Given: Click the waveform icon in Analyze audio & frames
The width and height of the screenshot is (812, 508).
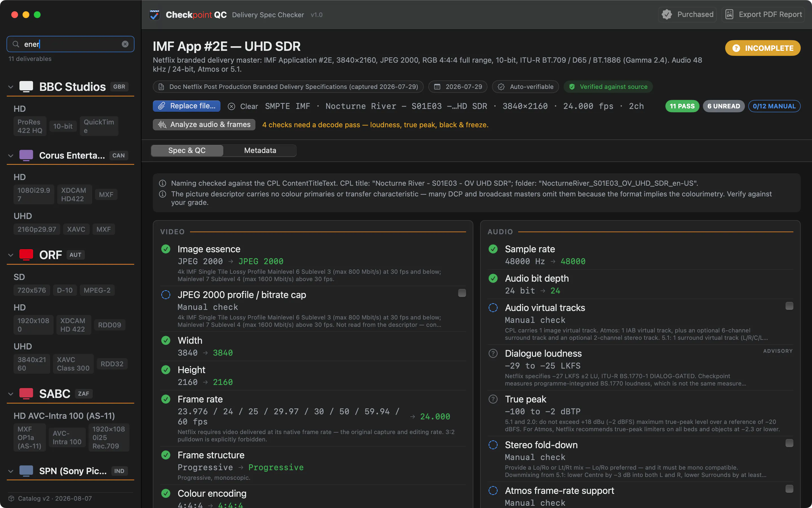Looking at the screenshot, I should (x=162, y=125).
